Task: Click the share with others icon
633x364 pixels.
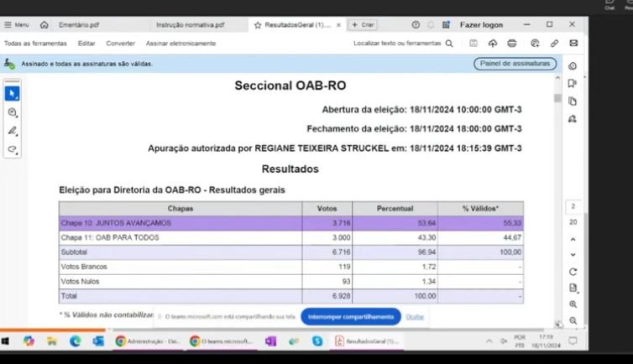Action: pyautogui.click(x=535, y=43)
